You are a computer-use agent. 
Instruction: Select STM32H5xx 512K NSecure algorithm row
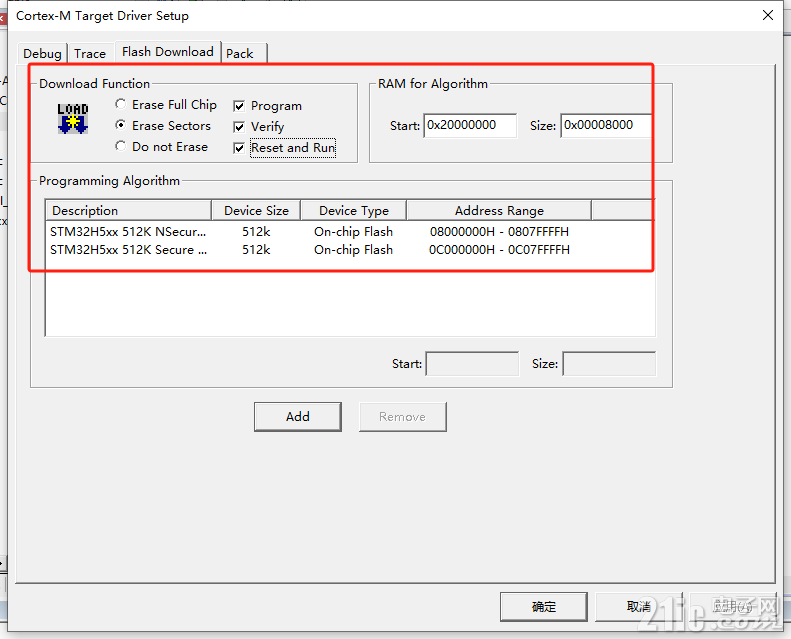point(350,231)
